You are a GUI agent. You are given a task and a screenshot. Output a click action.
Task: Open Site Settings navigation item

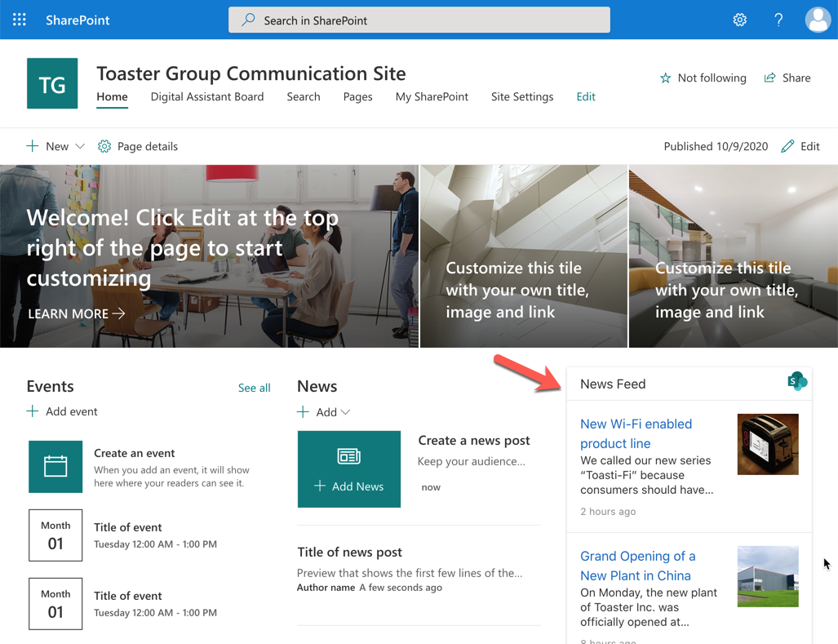coord(521,97)
